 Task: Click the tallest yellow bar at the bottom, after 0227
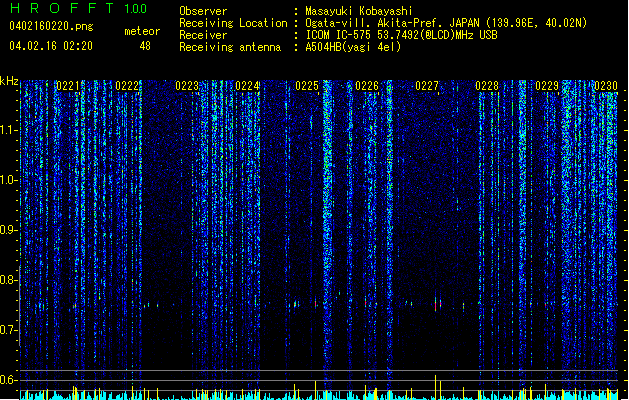[x=435, y=387]
